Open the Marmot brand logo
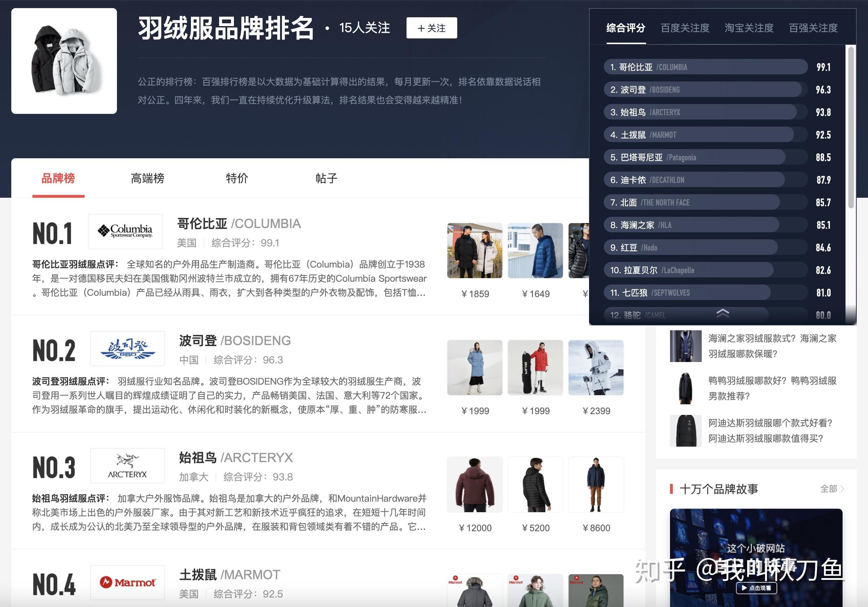 pos(128,582)
